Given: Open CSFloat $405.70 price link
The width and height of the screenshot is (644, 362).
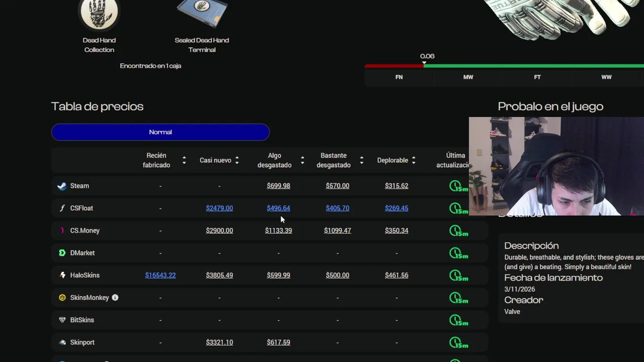Looking at the screenshot, I should pyautogui.click(x=338, y=208).
